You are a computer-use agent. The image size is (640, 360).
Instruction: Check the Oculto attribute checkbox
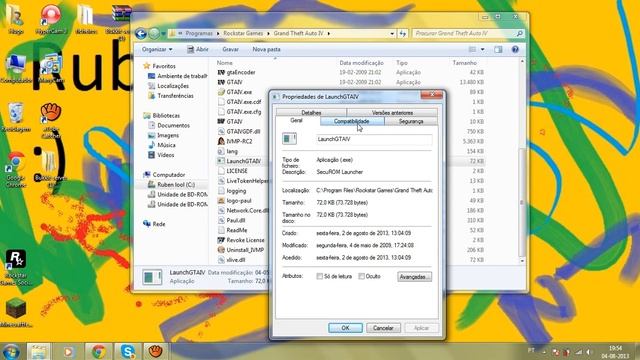point(361,276)
